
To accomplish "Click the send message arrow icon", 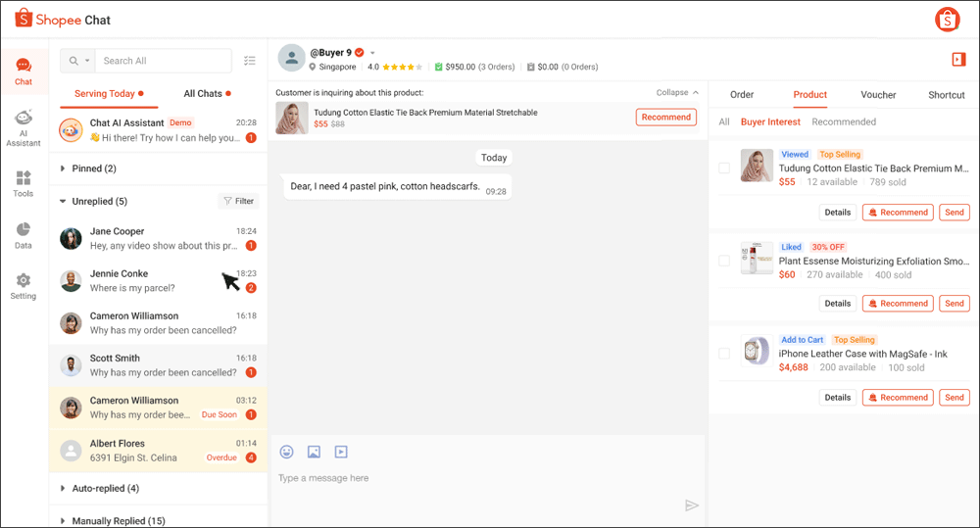I will coord(691,505).
